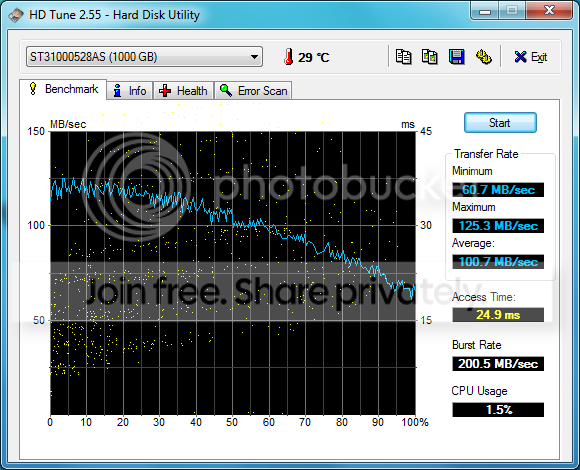Click the Transfer Rate group label
The height and width of the screenshot is (470, 580).
[486, 154]
